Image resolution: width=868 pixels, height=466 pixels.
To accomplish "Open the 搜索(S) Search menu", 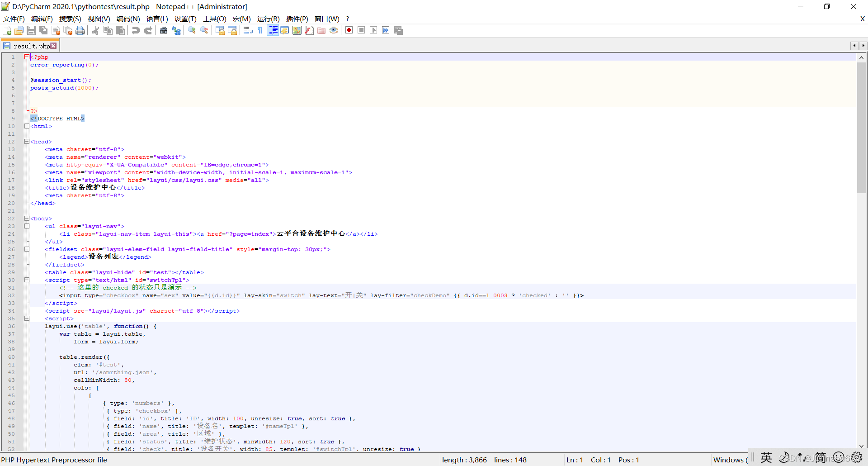I will [x=70, y=19].
